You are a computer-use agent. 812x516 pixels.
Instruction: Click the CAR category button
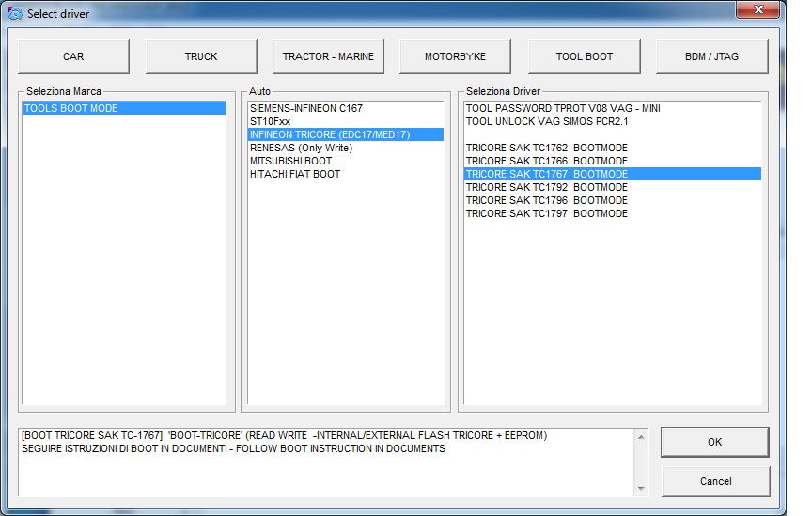tap(73, 56)
